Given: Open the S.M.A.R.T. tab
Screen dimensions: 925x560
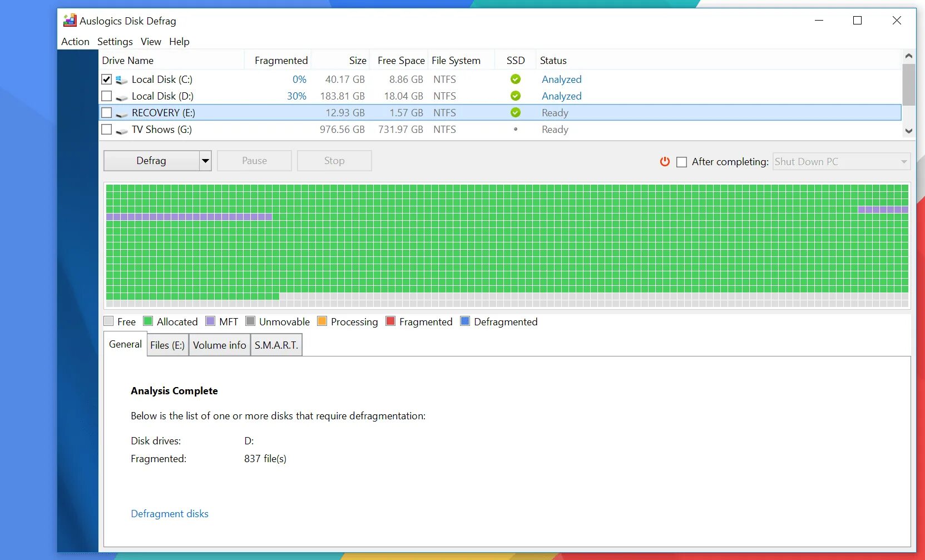Looking at the screenshot, I should tap(276, 345).
